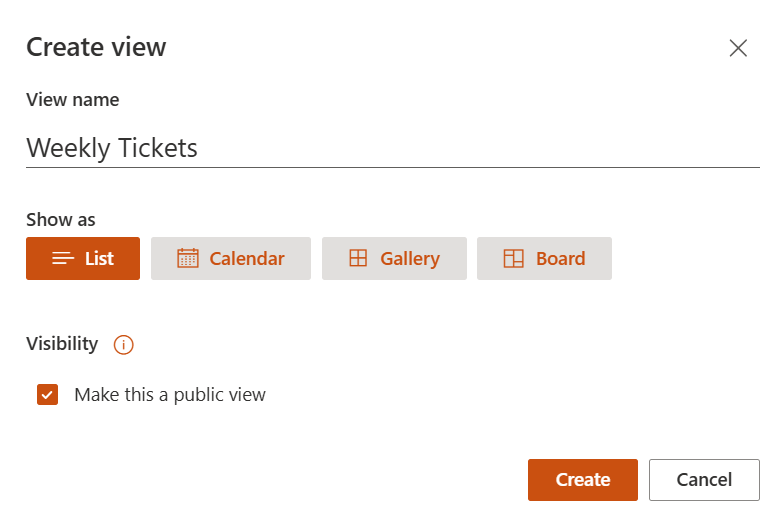Click the 'View name' field label
782x529 pixels.
pyautogui.click(x=72, y=100)
